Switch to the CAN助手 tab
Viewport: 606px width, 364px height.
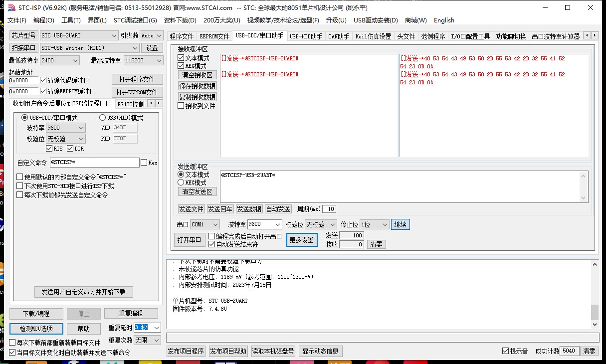tap(339, 36)
